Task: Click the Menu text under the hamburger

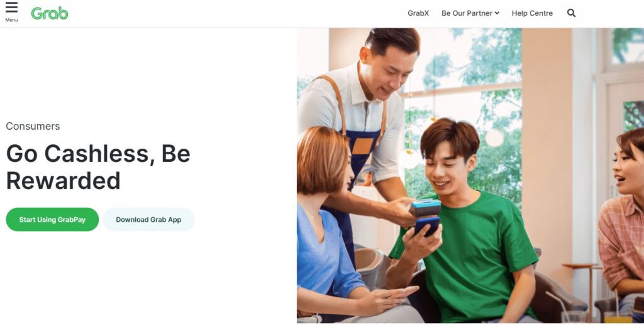Action: point(11,20)
